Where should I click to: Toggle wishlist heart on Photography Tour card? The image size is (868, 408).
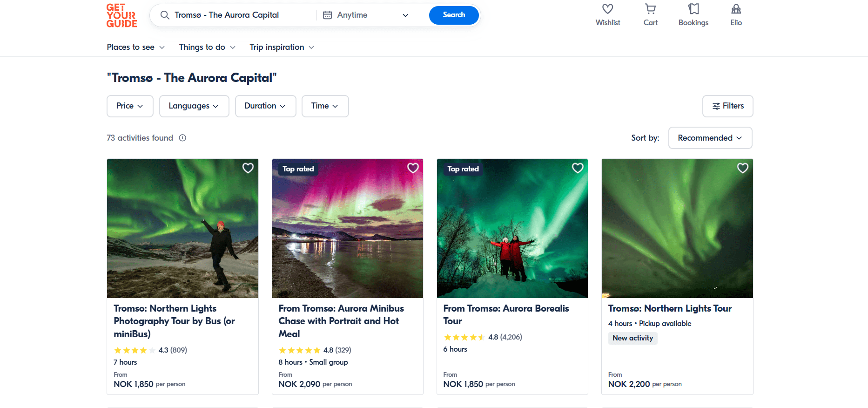[x=248, y=168]
